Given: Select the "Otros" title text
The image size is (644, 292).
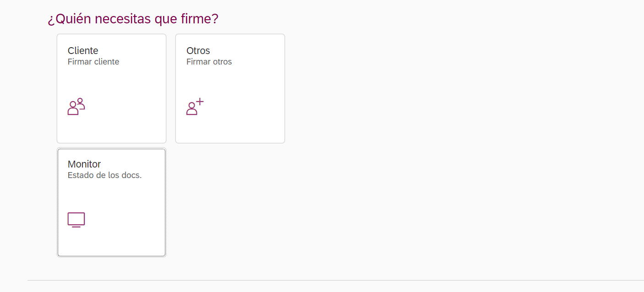Looking at the screenshot, I should [x=198, y=50].
